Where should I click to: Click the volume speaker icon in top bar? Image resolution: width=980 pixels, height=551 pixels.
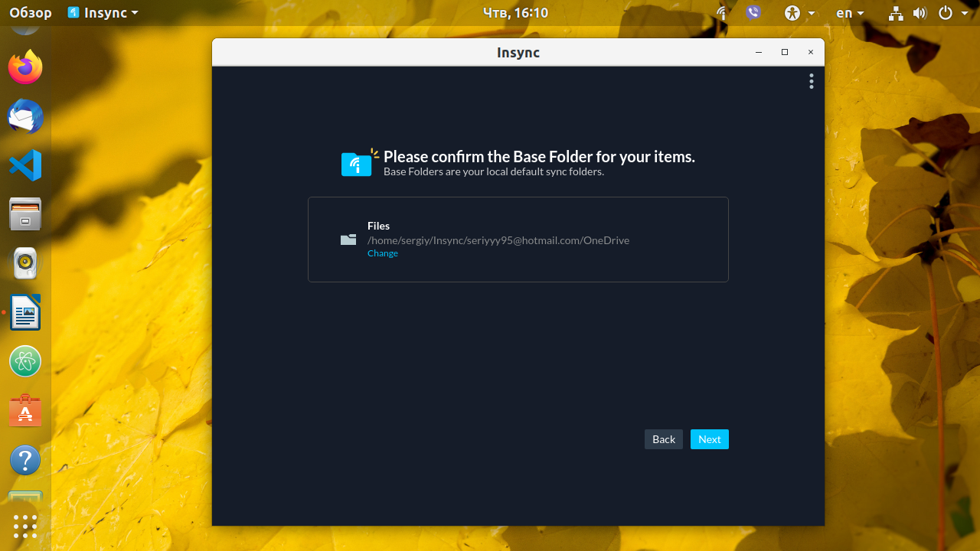pyautogui.click(x=920, y=12)
